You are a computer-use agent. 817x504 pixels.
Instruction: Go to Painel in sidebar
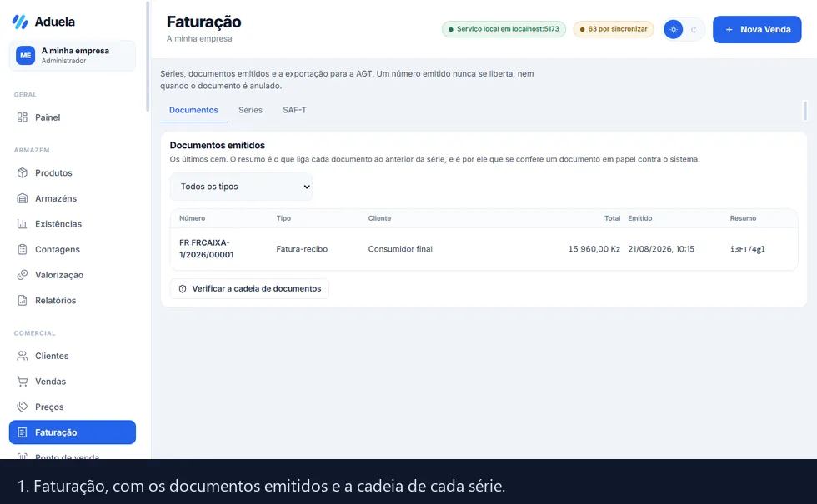click(x=73, y=117)
